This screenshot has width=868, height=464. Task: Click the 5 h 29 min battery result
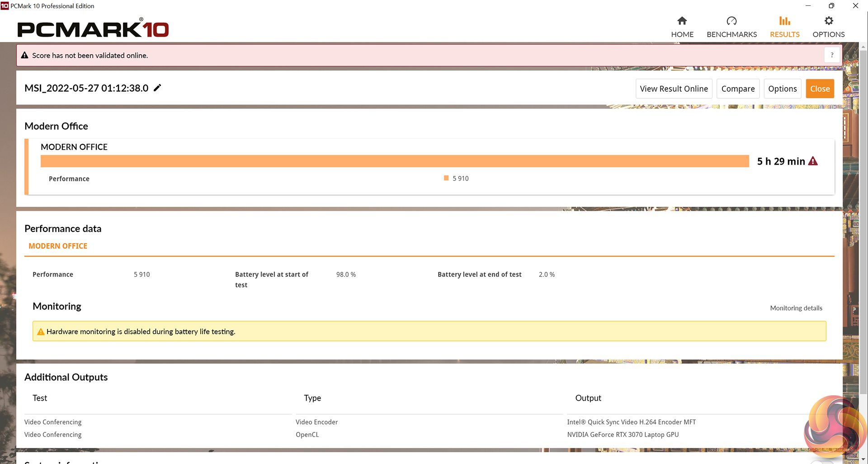point(781,161)
